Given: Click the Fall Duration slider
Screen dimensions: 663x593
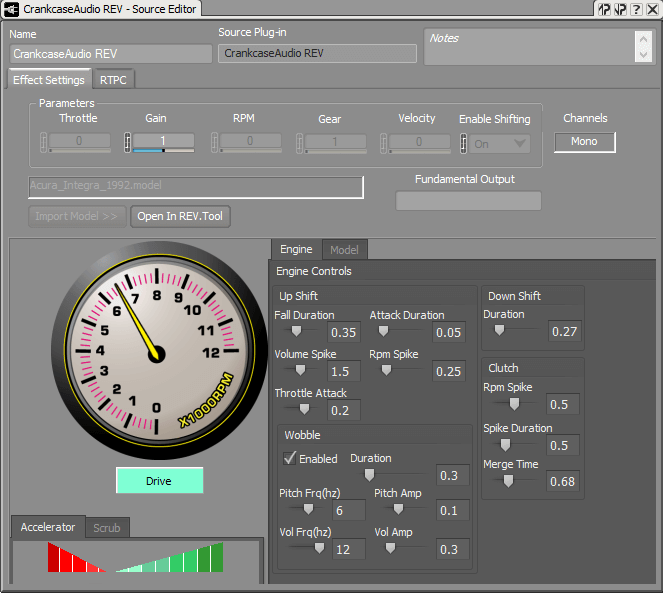Looking at the screenshot, I should 298,332.
